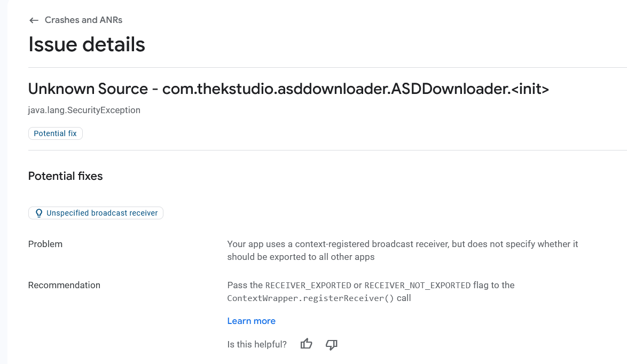Click the RECEIVER_NOT_EXPORTED code text
Screen dimensions: 627x364
417,286
